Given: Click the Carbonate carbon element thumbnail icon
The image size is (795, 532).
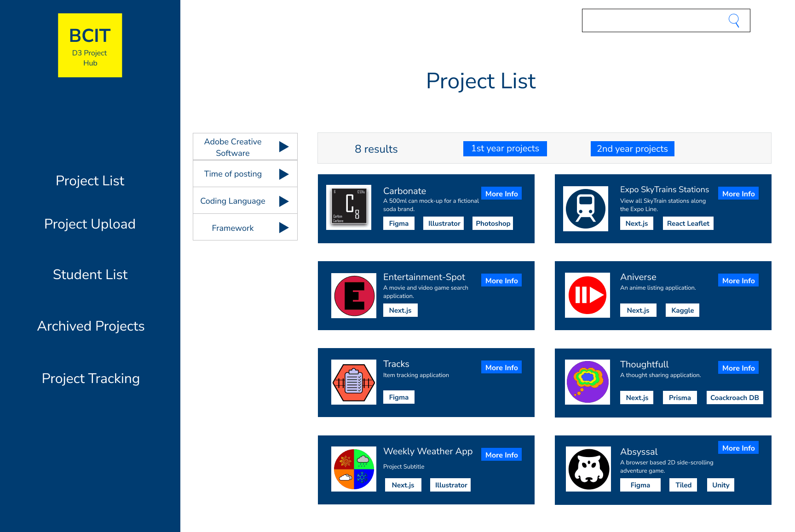Looking at the screenshot, I should tap(348, 207).
